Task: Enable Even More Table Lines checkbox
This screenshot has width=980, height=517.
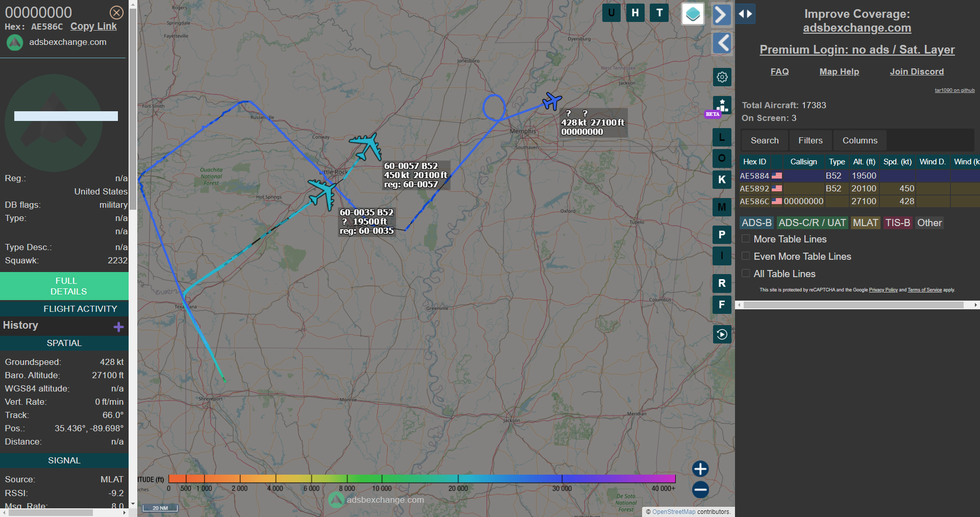Action: (x=746, y=256)
